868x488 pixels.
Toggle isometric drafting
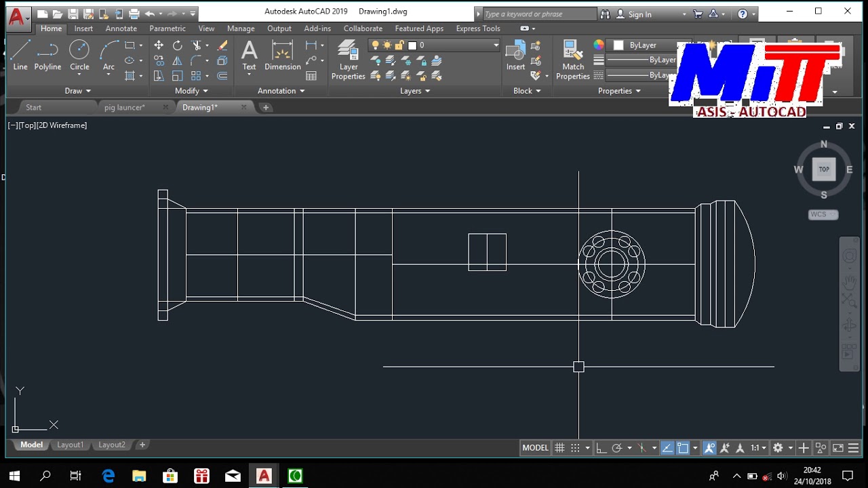[642, 448]
